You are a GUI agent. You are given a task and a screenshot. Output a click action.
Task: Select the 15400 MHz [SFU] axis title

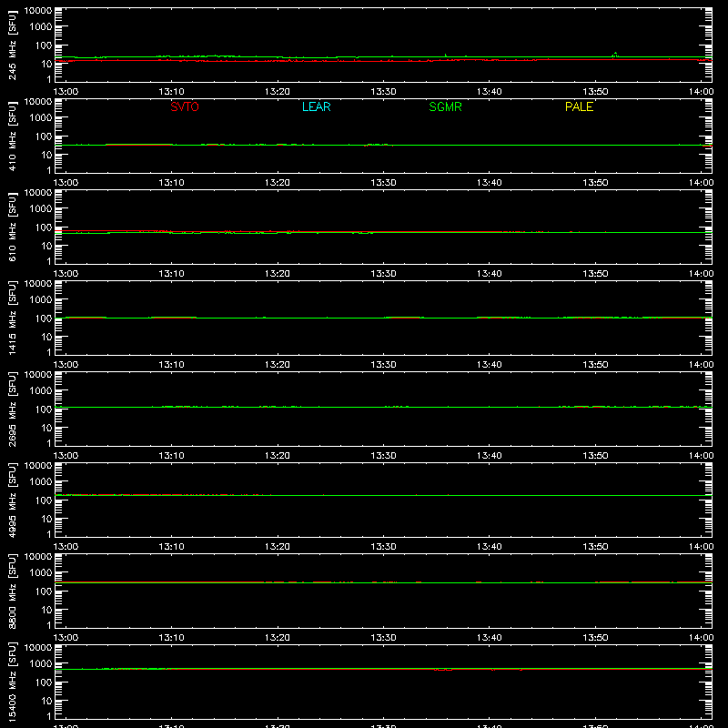click(x=13, y=682)
